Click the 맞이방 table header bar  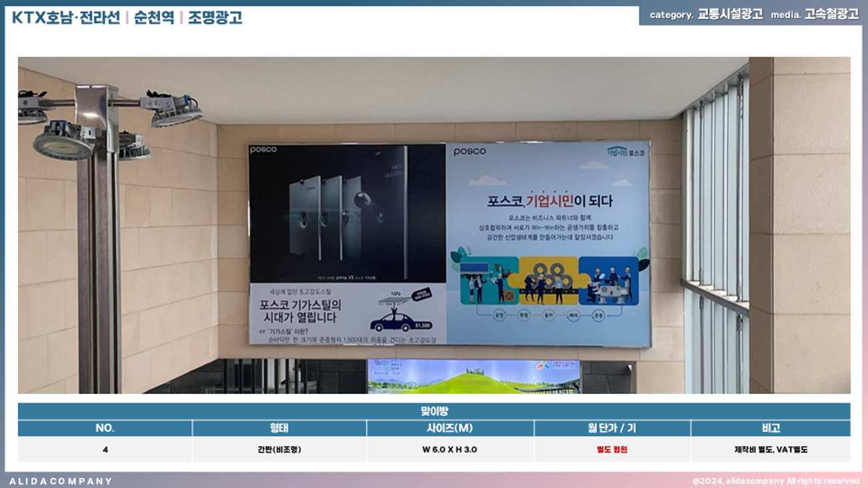click(434, 411)
